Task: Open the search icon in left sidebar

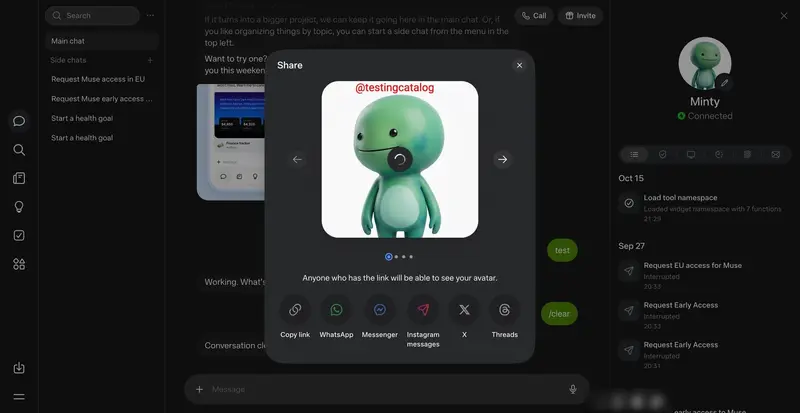Action: pyautogui.click(x=19, y=150)
